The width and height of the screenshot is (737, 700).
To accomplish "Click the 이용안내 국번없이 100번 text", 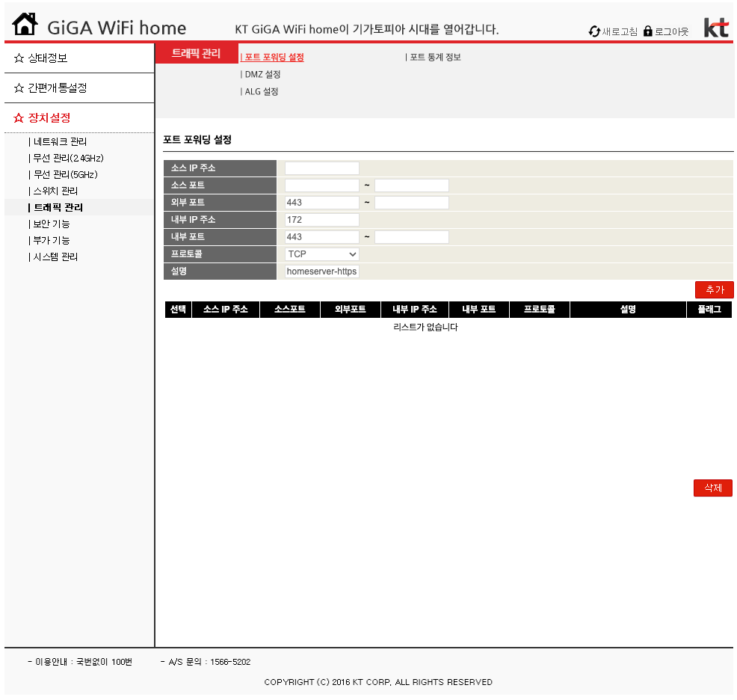I will click(80, 662).
